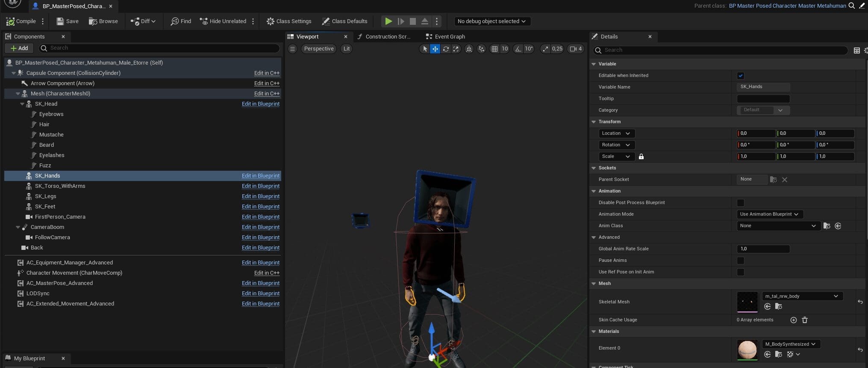This screenshot has height=368, width=868.
Task: Reset Skeletal Mesh to default arrow
Action: click(860, 302)
